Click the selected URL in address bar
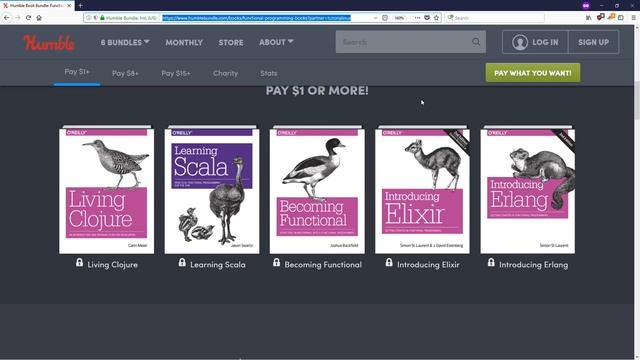 click(x=256, y=18)
